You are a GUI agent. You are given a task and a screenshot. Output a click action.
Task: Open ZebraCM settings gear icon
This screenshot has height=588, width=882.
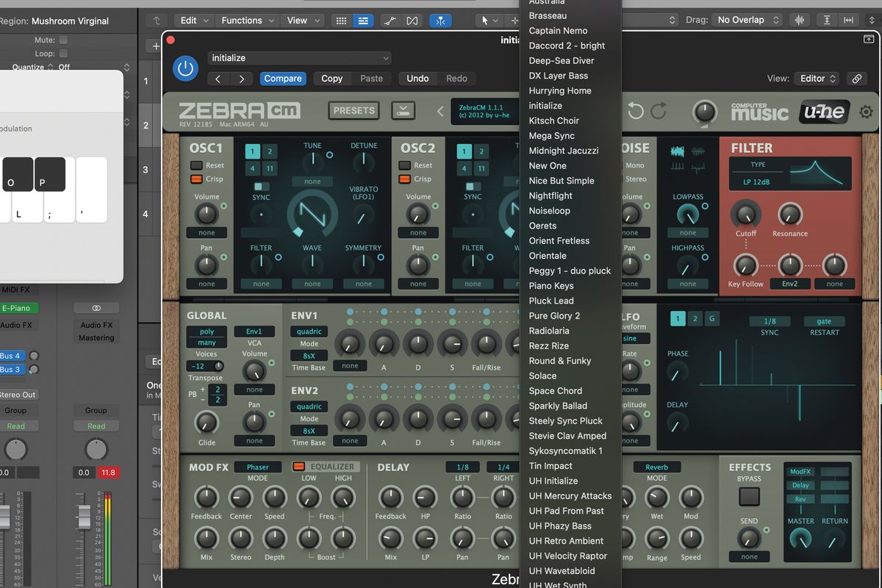866,112
